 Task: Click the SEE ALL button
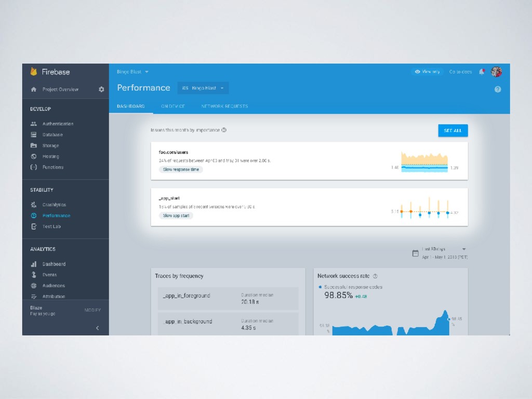click(453, 130)
